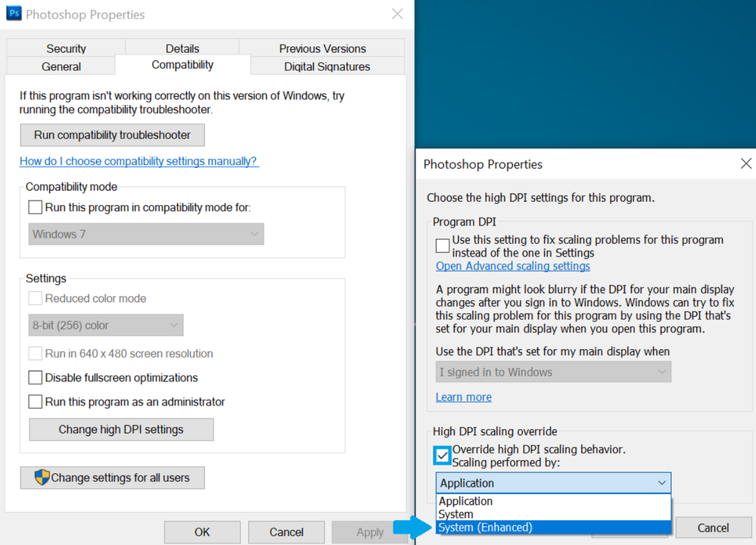
Task: Open the Details tab
Action: [182, 48]
